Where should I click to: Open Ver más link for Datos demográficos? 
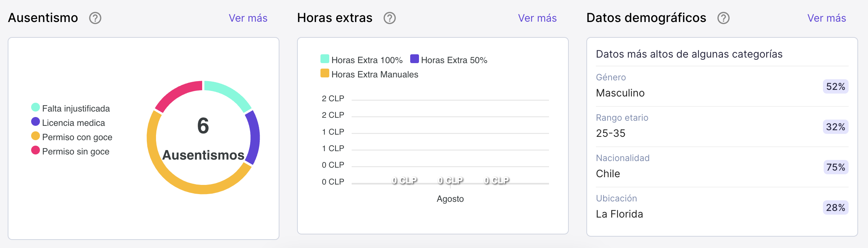[x=827, y=18]
